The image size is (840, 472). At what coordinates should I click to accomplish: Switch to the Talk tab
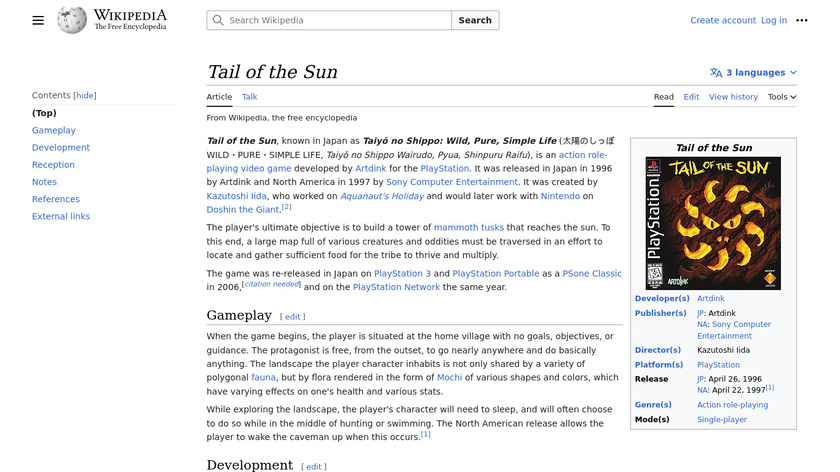click(x=249, y=97)
